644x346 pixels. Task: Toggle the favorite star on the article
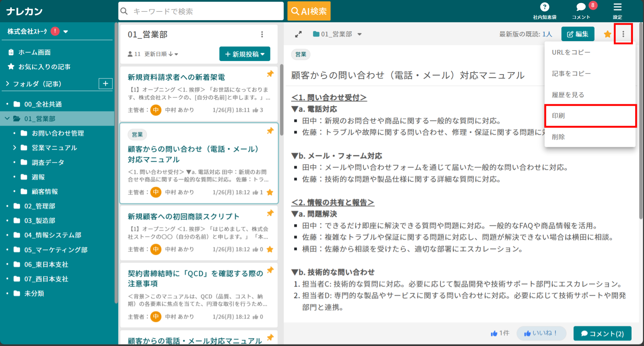tap(607, 34)
